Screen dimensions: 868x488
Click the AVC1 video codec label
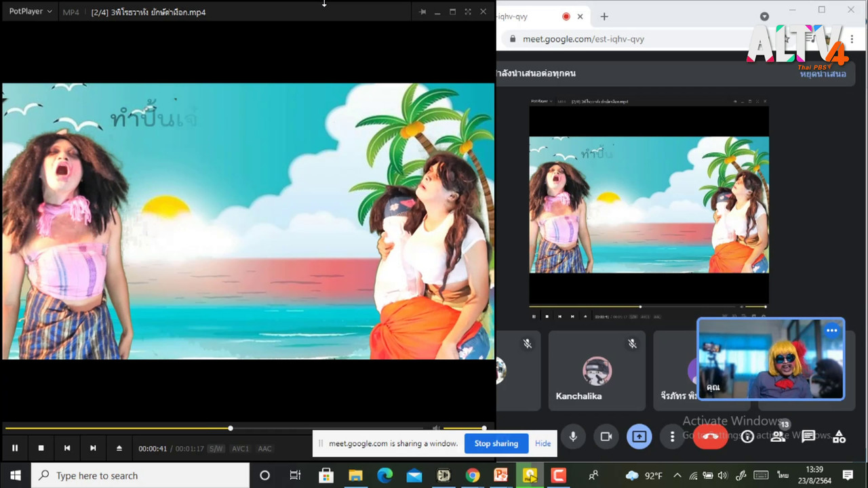241,449
